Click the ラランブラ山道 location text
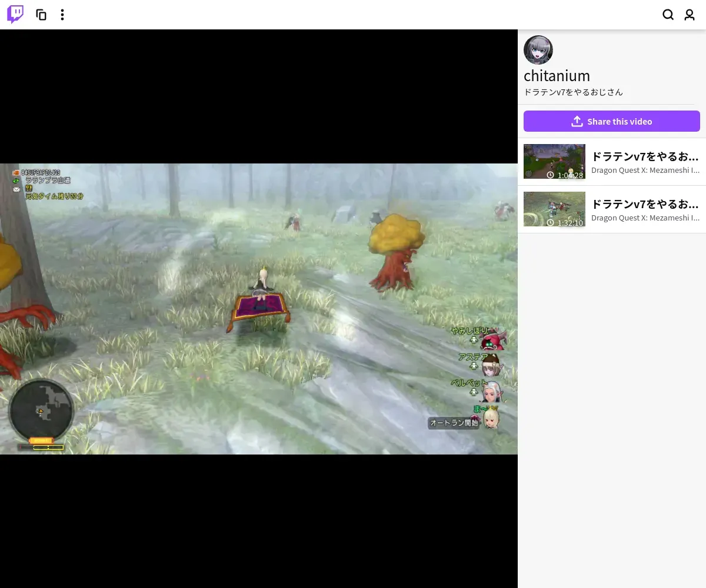 48,181
